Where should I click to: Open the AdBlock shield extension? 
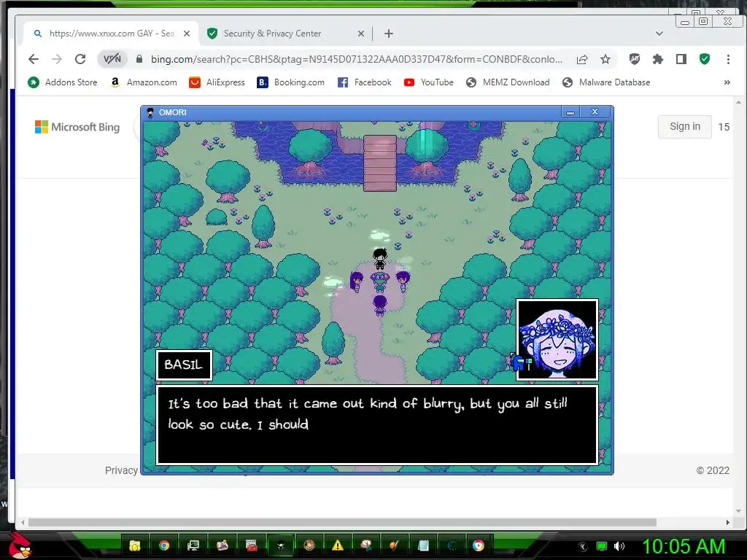click(x=634, y=59)
